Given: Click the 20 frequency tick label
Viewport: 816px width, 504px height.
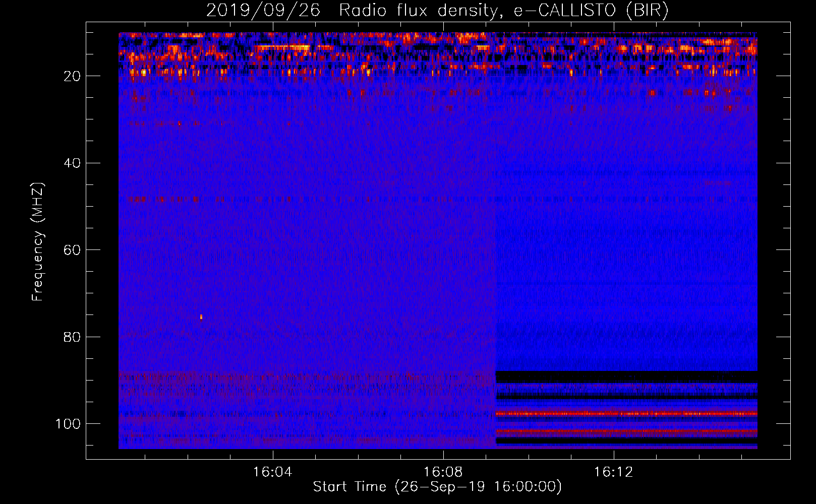Looking at the screenshot, I should click(73, 76).
